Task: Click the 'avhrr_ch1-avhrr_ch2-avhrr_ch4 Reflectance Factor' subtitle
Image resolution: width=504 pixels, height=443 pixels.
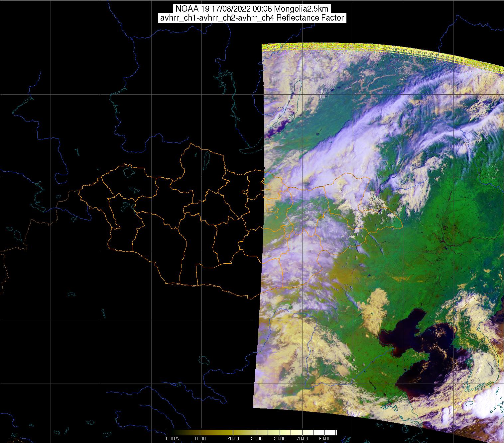Action: point(252,18)
